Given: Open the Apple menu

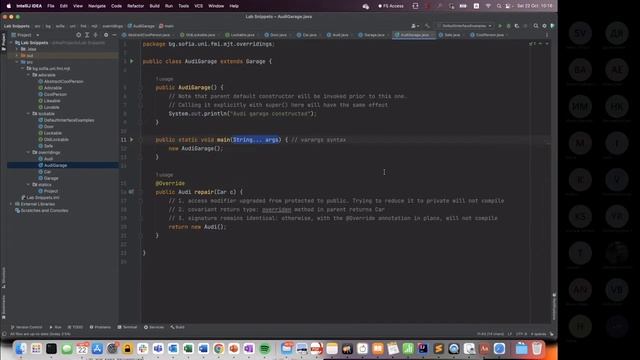Looking at the screenshot, I should point(9,6).
